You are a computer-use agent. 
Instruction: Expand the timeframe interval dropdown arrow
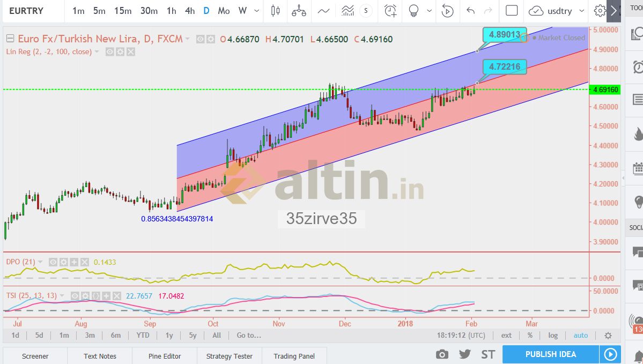pyautogui.click(x=258, y=11)
